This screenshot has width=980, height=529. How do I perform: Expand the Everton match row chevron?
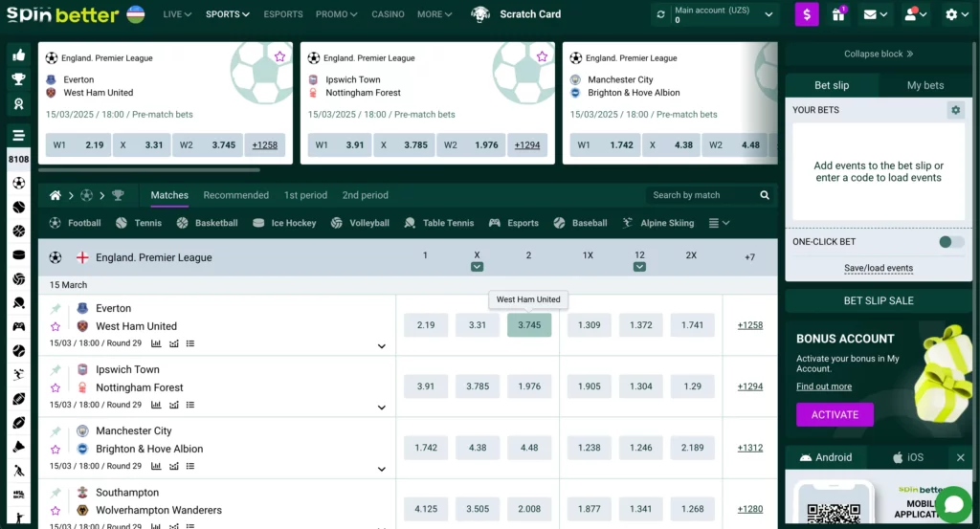pos(382,346)
